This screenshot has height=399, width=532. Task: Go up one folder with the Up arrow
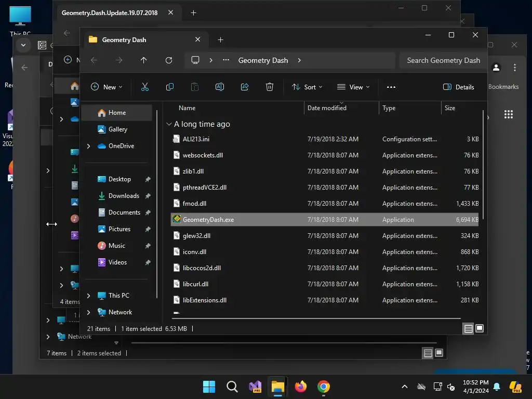pyautogui.click(x=143, y=60)
